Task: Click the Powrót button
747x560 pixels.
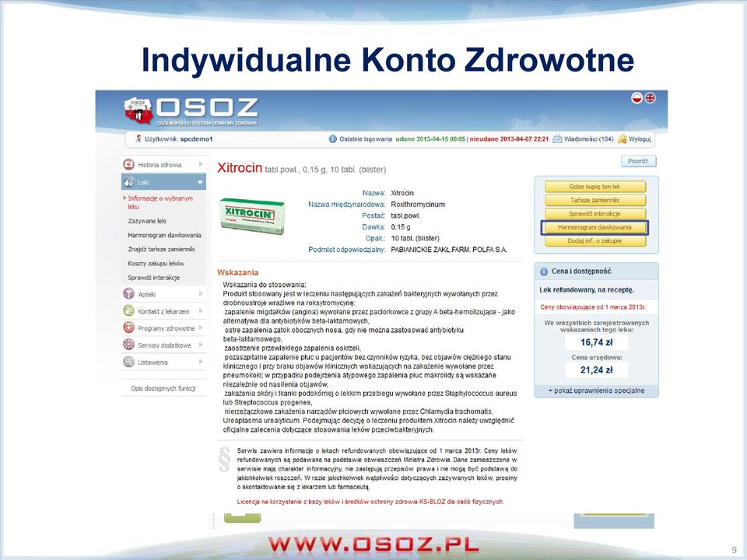Action: 638,161
